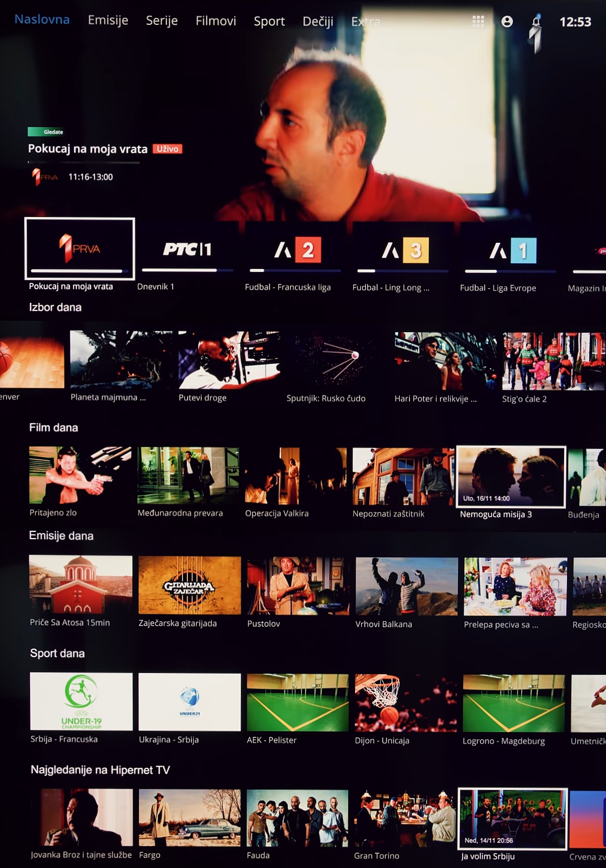
Task: Open Zaječarska gitarijada thumbnail
Action: tap(189, 585)
